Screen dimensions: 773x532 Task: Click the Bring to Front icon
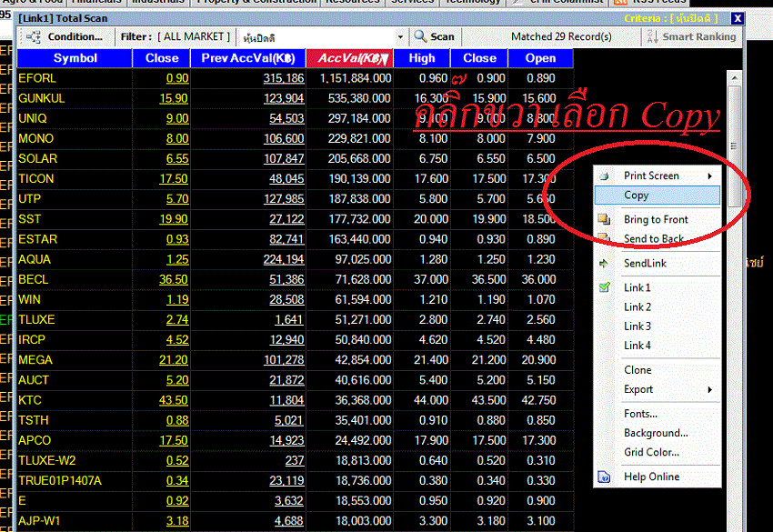click(605, 219)
